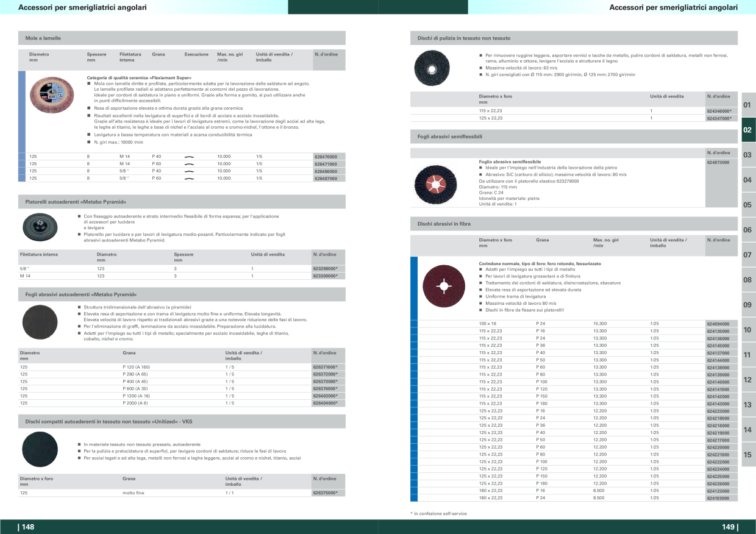The width and height of the screenshot is (756, 534).
Task: Open chapter tab 05
Action: (x=747, y=205)
